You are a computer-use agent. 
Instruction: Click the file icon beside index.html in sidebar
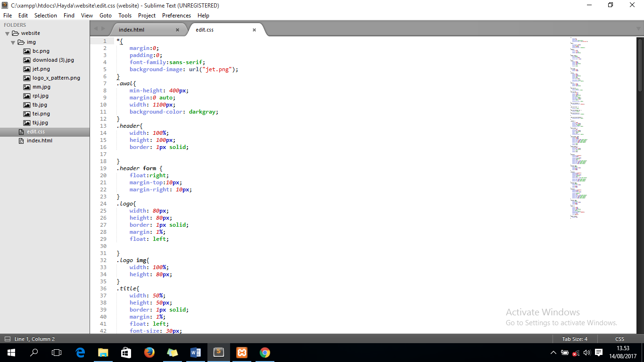tap(22, 140)
